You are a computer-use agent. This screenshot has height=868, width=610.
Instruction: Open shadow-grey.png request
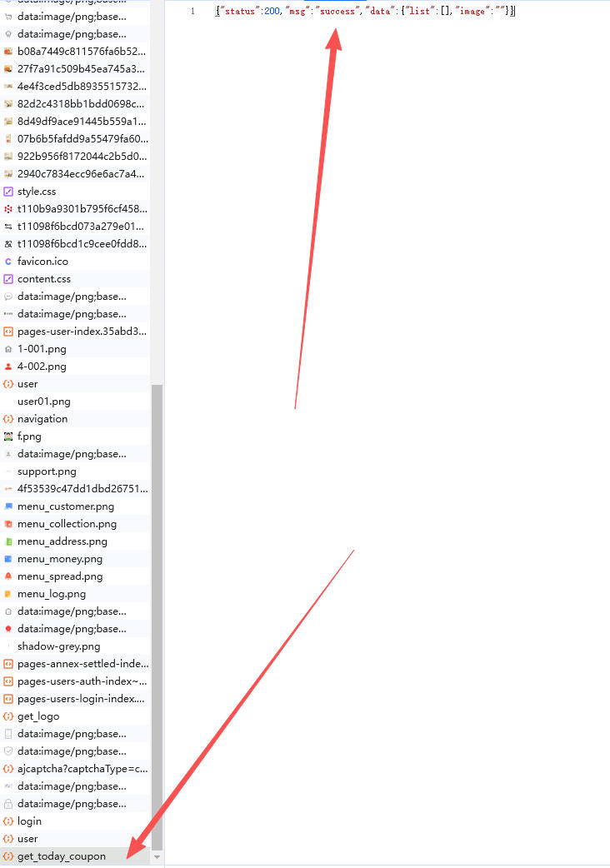(x=75, y=646)
